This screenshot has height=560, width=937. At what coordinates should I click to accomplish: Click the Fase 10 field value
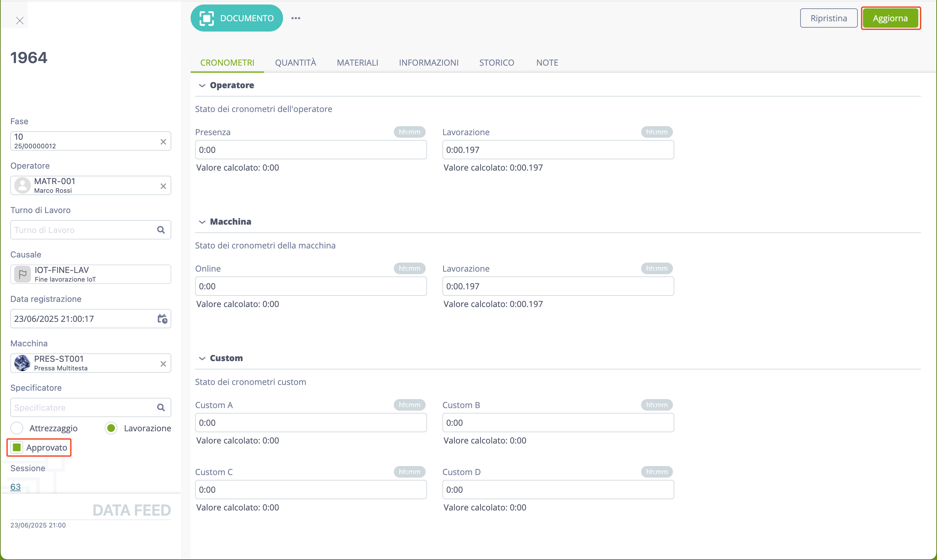click(90, 141)
